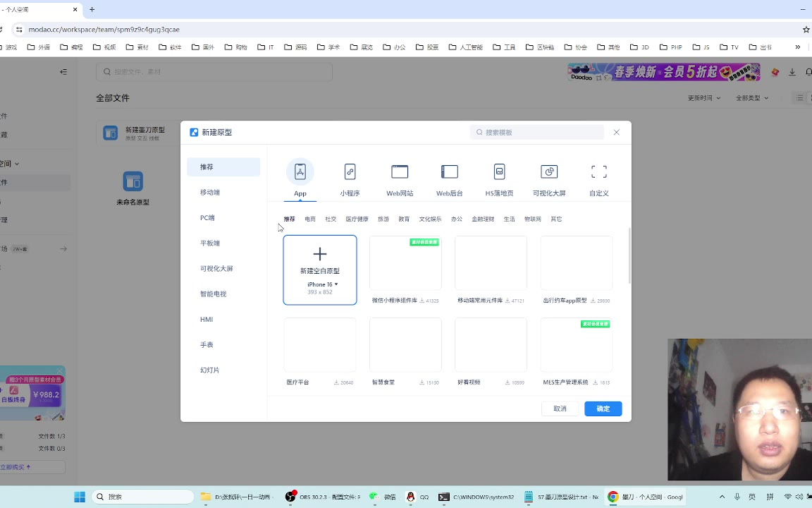
Task: Click the Chrome 墨刀 taskbar item
Action: (x=645, y=497)
